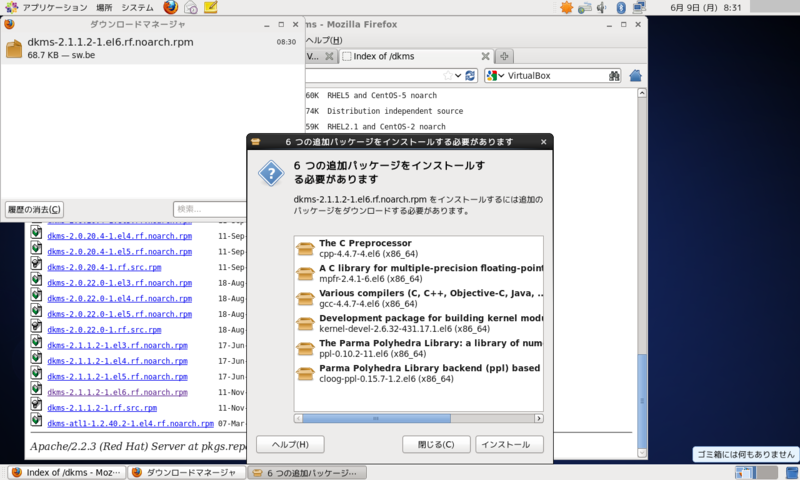Screen dimensions: 800x480
Task: Open the notes launcher in top panel
Action: pos(211,7)
